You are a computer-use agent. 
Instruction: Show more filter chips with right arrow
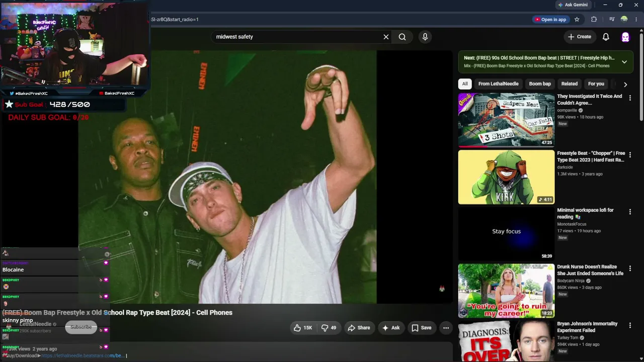tap(625, 84)
